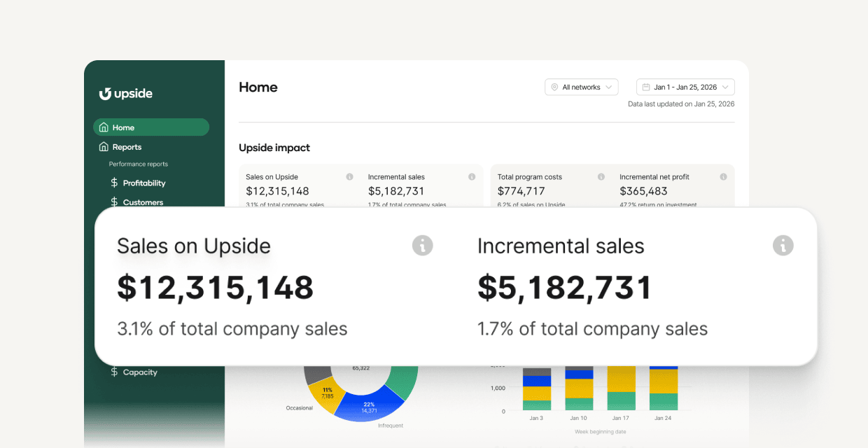Expand the Jan 1 - Jan 25, 2026 date selector
The width and height of the screenshot is (868, 448).
[685, 87]
